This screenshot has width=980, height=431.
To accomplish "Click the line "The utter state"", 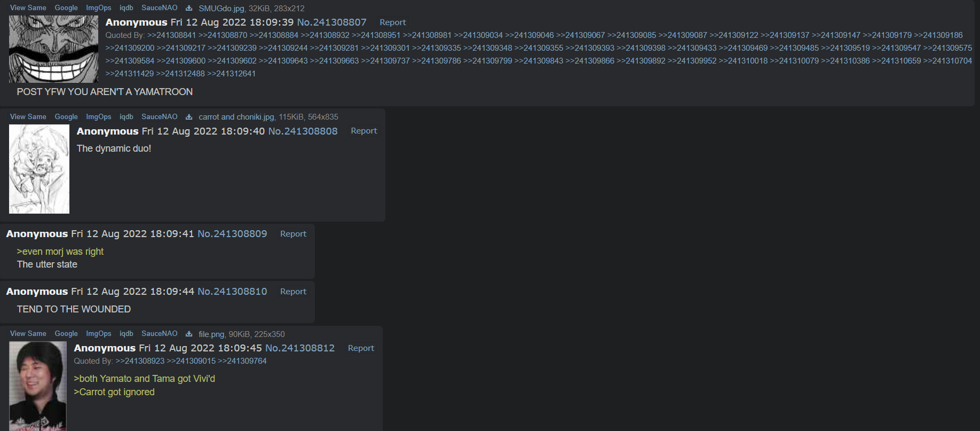I will point(47,264).
